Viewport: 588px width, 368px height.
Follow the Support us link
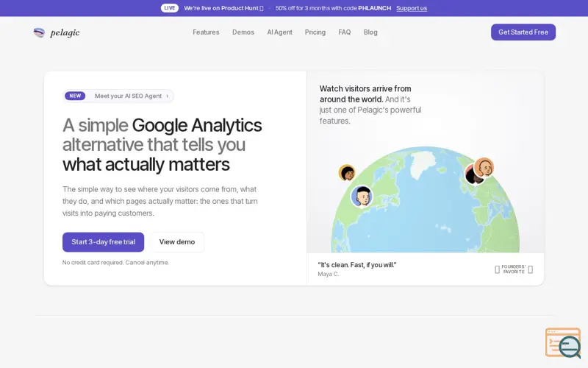point(412,8)
